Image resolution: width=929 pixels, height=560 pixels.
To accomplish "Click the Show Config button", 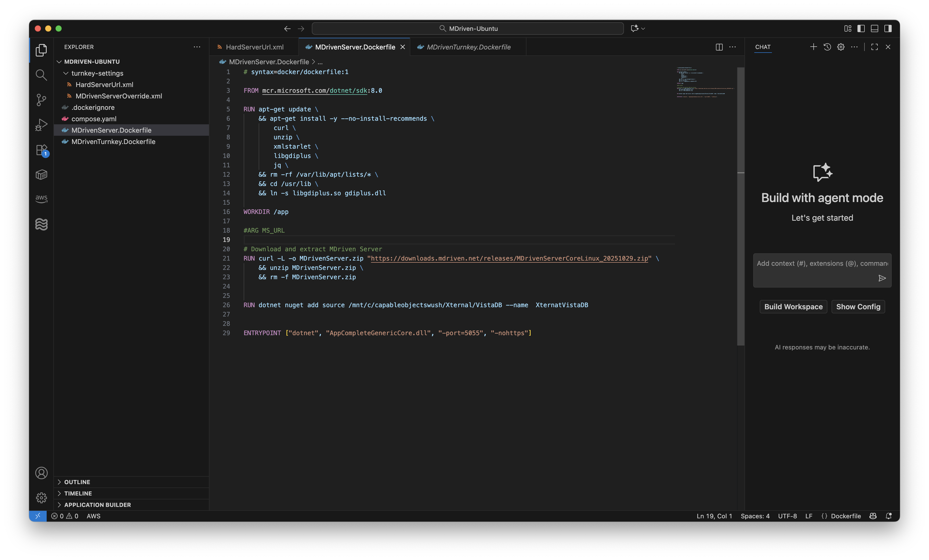I will pyautogui.click(x=858, y=307).
